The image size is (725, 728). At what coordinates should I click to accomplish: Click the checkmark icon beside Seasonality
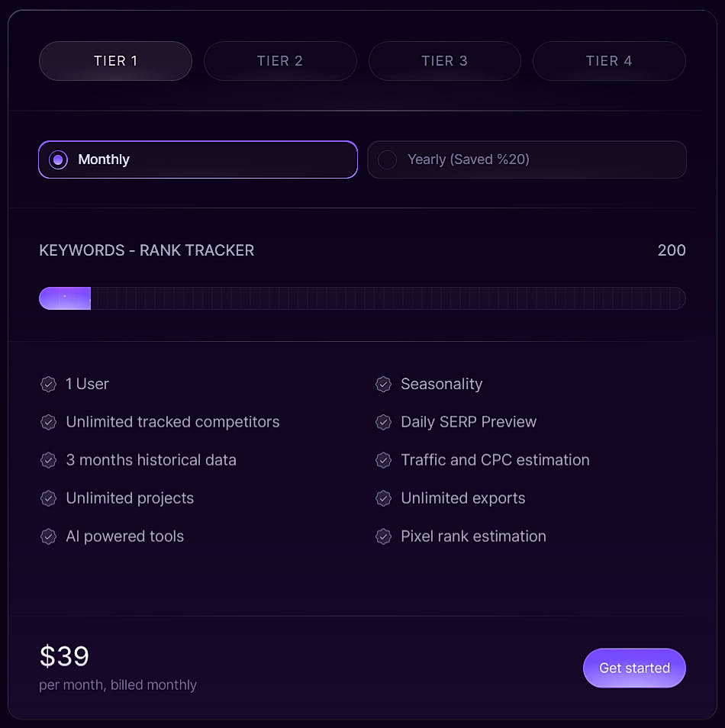[383, 384]
